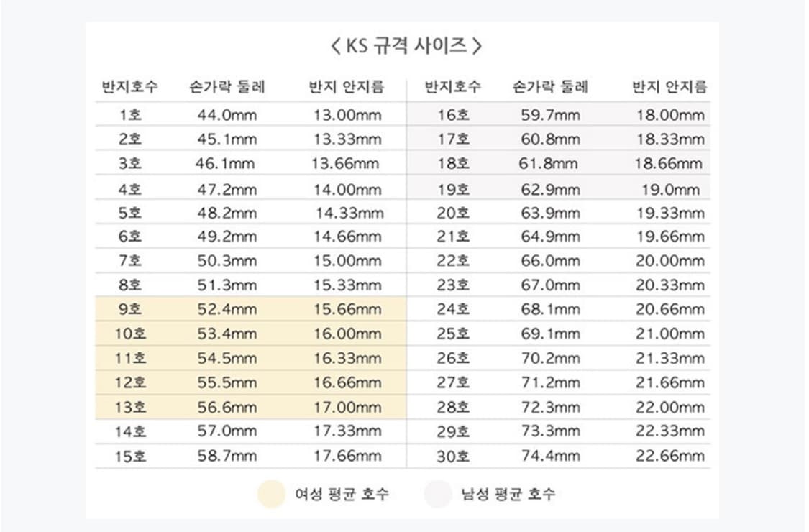This screenshot has width=809, height=532.
Task: Select the '13호' ring size row label
Action: pyautogui.click(x=130, y=408)
